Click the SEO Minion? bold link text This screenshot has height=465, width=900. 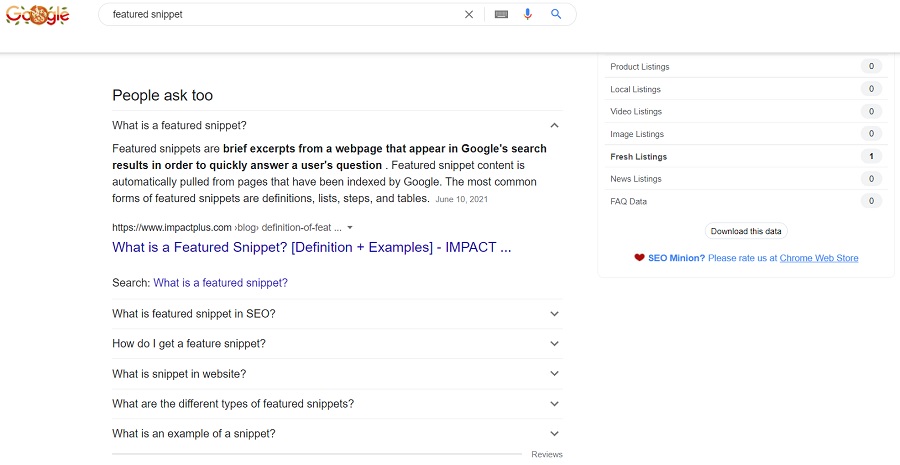677,258
